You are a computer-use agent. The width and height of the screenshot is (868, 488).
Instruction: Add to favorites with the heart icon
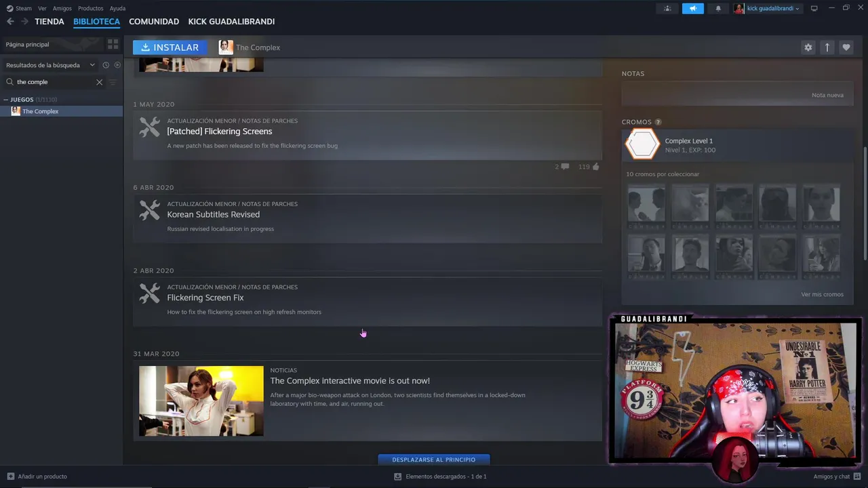(846, 47)
